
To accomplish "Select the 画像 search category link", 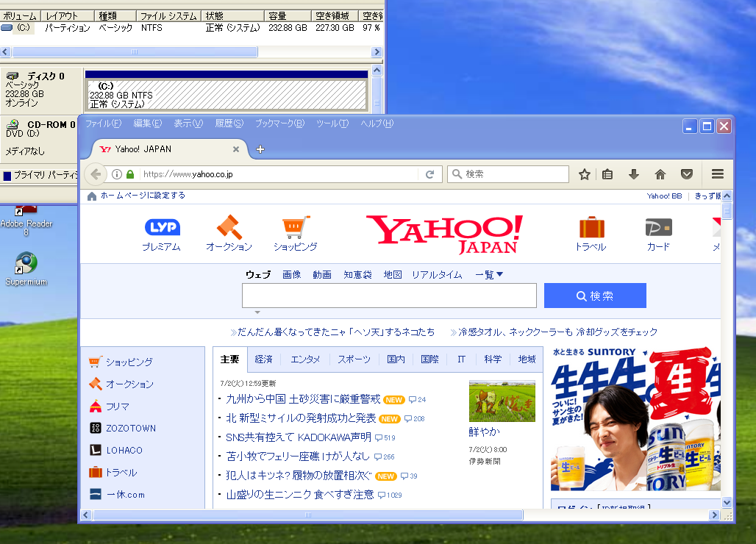I will 291,275.
